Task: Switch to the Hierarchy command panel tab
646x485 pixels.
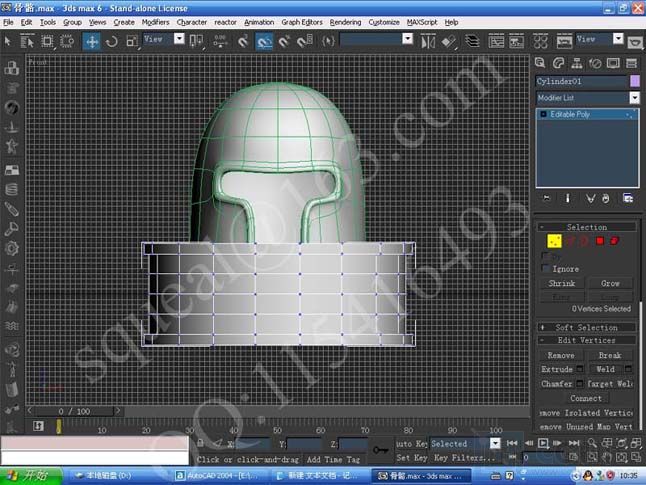Action: point(577,63)
